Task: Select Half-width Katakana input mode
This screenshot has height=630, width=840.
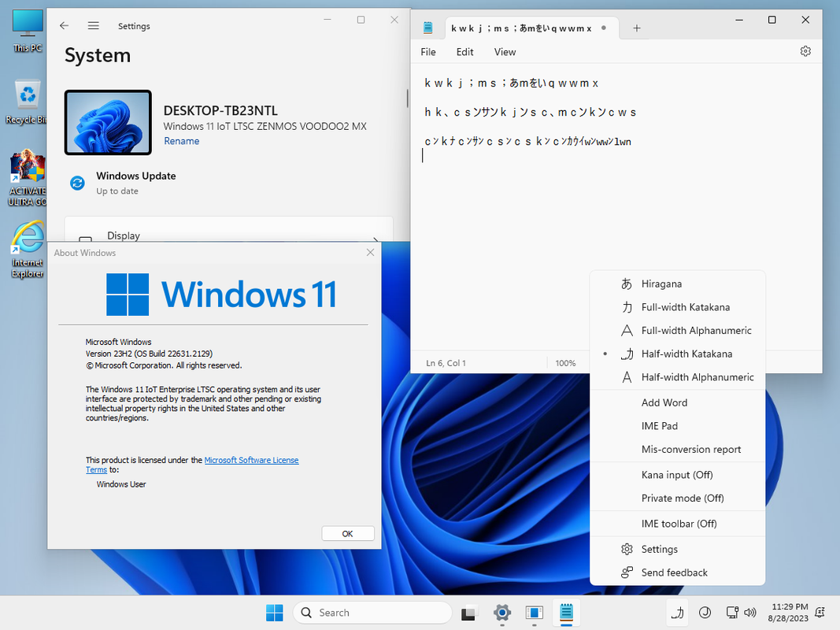Action: pyautogui.click(x=677, y=354)
